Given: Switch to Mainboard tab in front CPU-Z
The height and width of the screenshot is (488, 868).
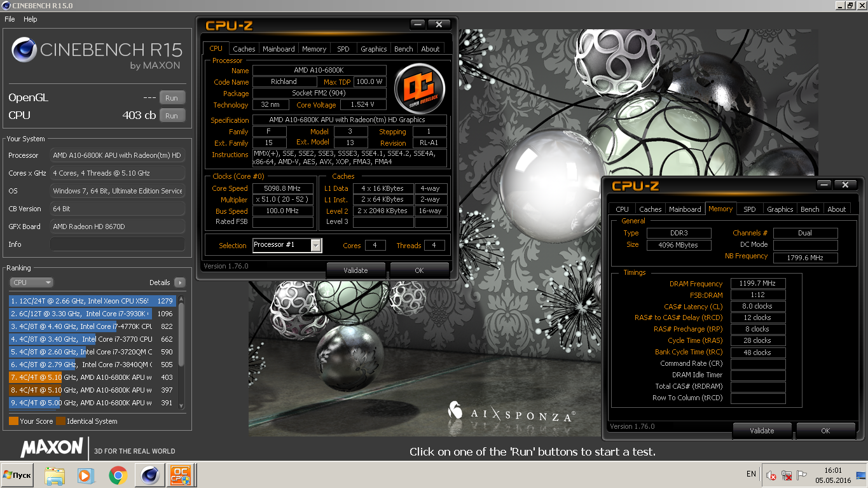Looking at the screenshot, I should tap(279, 49).
